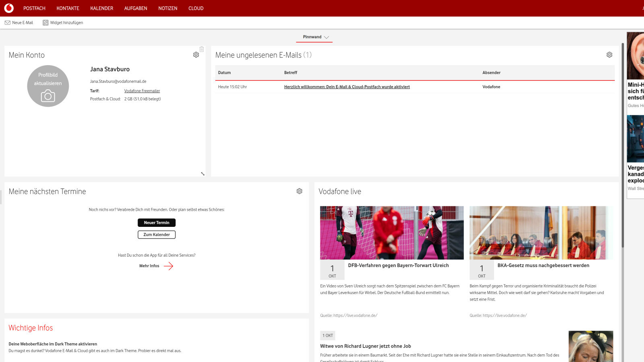Image resolution: width=644 pixels, height=362 pixels.
Task: Click the red arrow next to Mehr Infos
Action: tap(170, 266)
